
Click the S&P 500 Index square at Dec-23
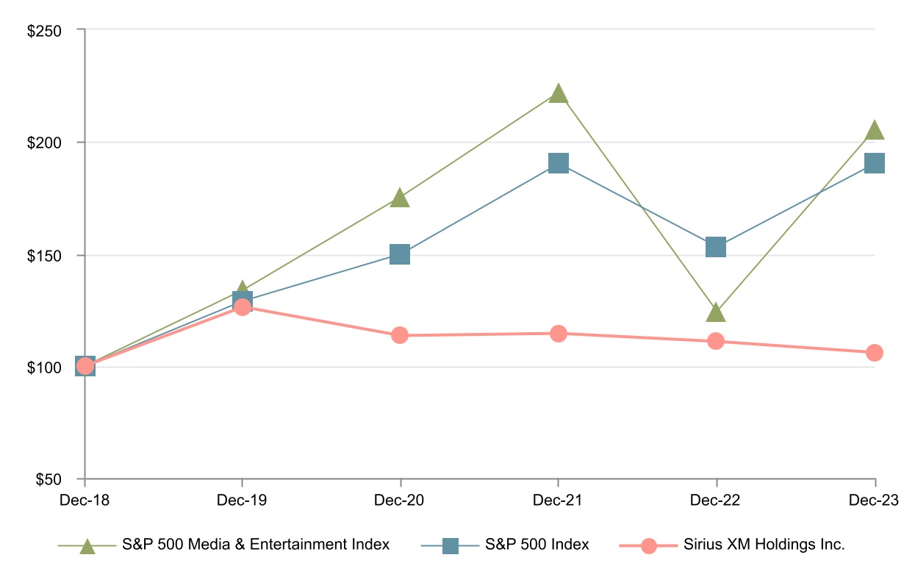874,163
